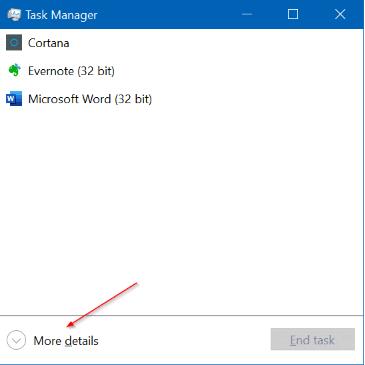365x365 pixels.
Task: Select the Cortana app icon
Action: pos(14,43)
